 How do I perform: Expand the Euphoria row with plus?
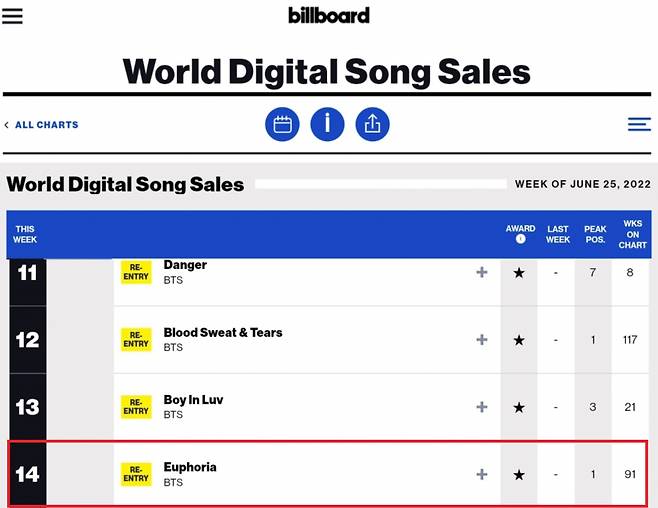point(482,474)
